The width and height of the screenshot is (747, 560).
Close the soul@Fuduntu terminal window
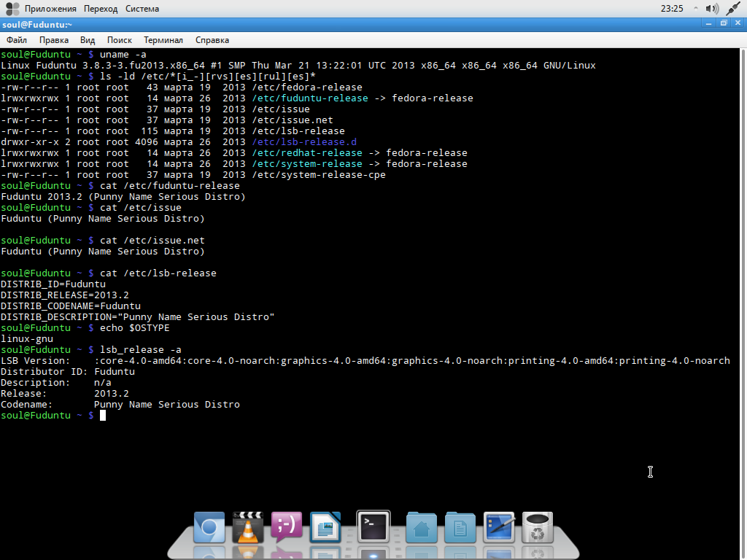(x=738, y=23)
